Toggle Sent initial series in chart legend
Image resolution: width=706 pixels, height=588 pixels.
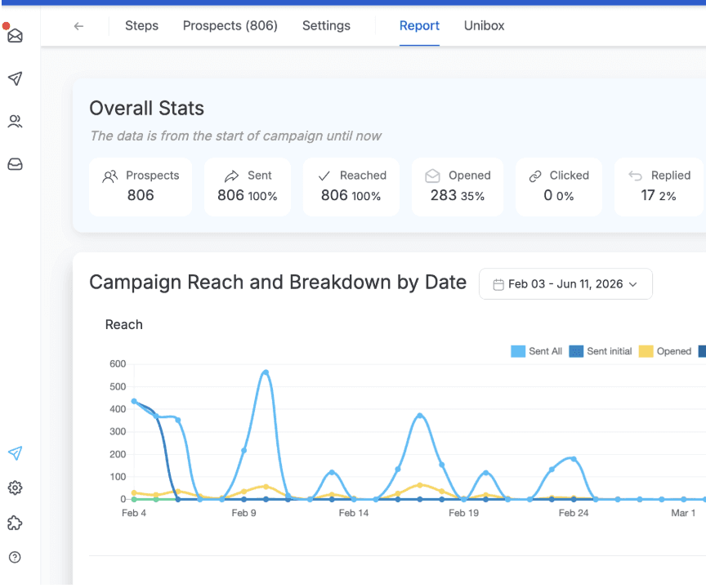tap(601, 351)
